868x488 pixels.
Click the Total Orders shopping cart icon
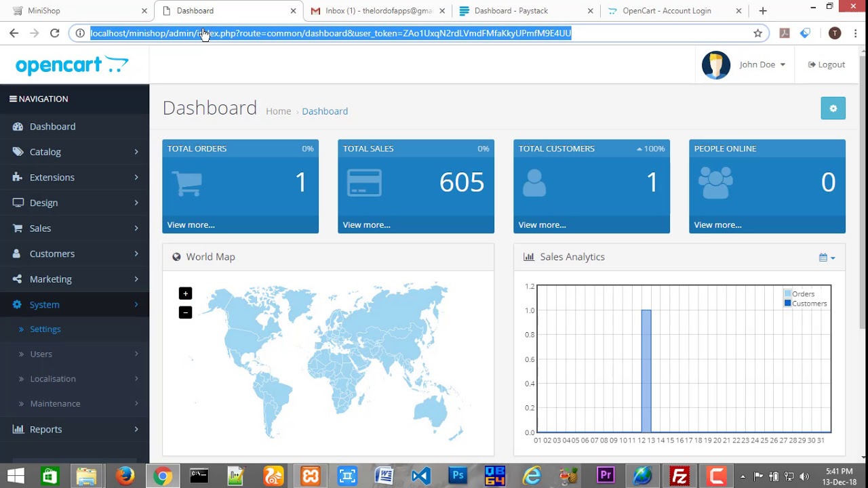tap(186, 183)
